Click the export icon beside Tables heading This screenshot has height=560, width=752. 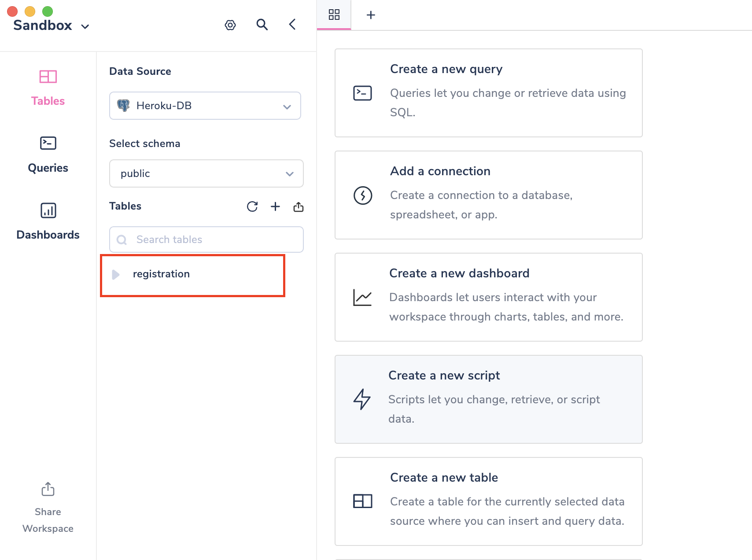coord(299,206)
